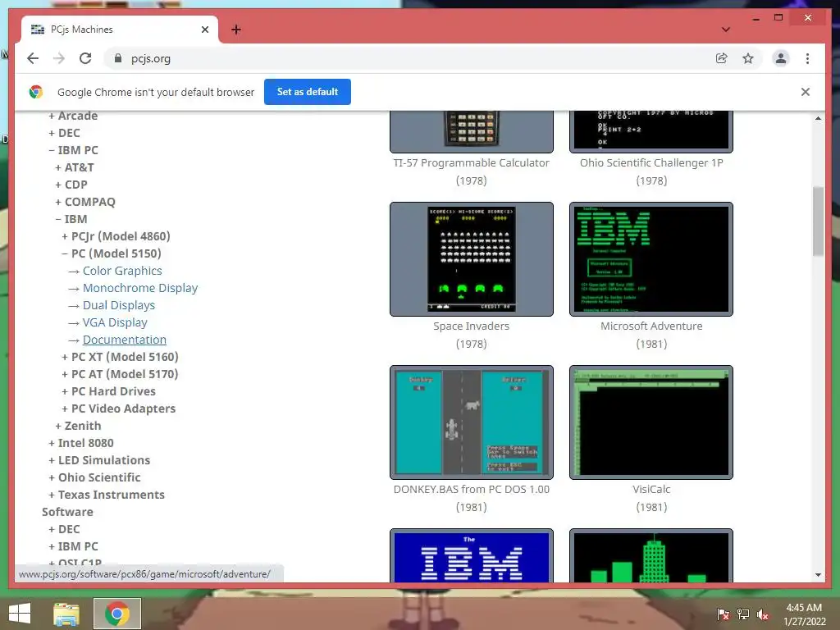Image resolution: width=840 pixels, height=630 pixels.
Task: Open the DONKEY.BAS game thumbnail
Action: pos(472,422)
